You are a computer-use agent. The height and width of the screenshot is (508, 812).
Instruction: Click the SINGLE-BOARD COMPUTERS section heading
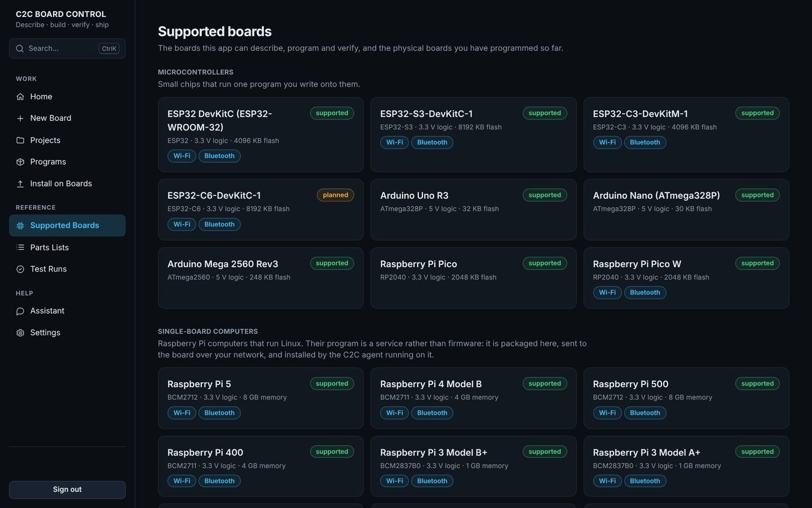(208, 331)
